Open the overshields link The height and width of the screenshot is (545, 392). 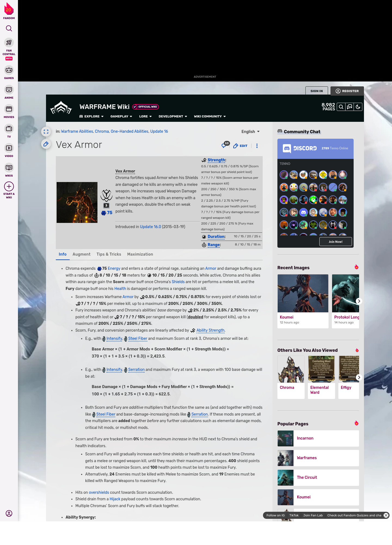99,492
